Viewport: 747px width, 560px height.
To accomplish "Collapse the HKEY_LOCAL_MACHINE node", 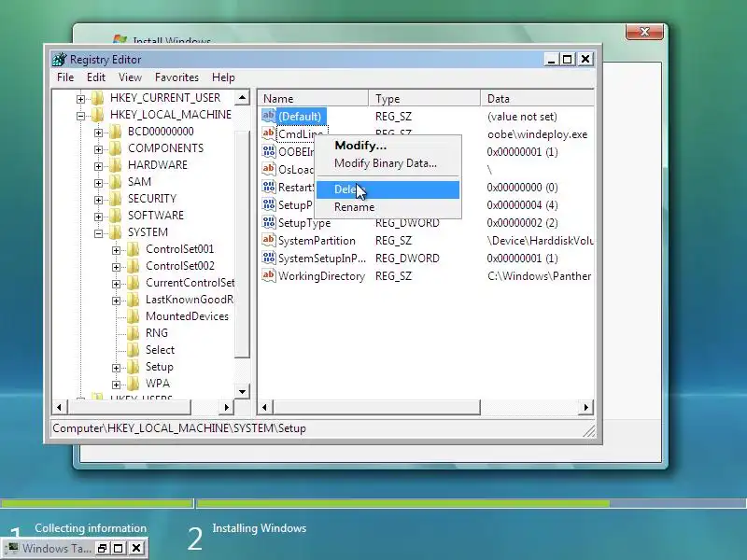I will [80, 116].
